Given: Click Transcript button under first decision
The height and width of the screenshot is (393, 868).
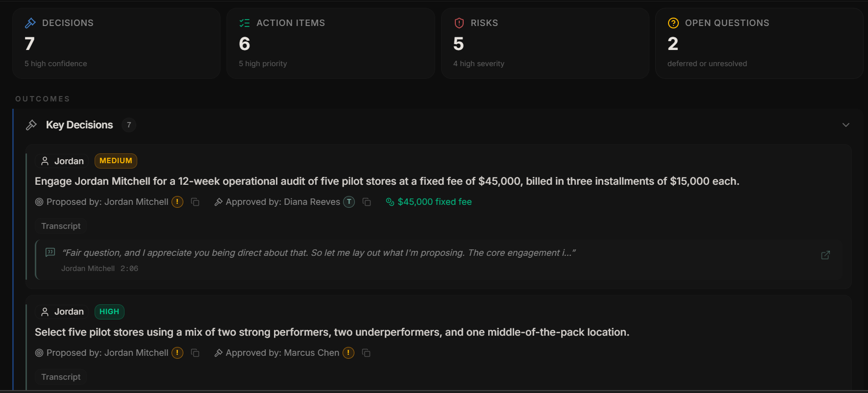Looking at the screenshot, I should [61, 226].
